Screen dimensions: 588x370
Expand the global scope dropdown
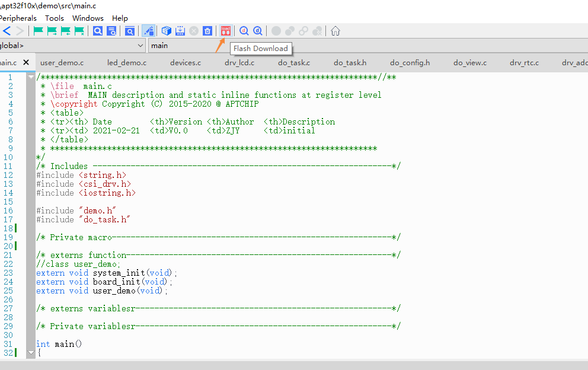140,46
